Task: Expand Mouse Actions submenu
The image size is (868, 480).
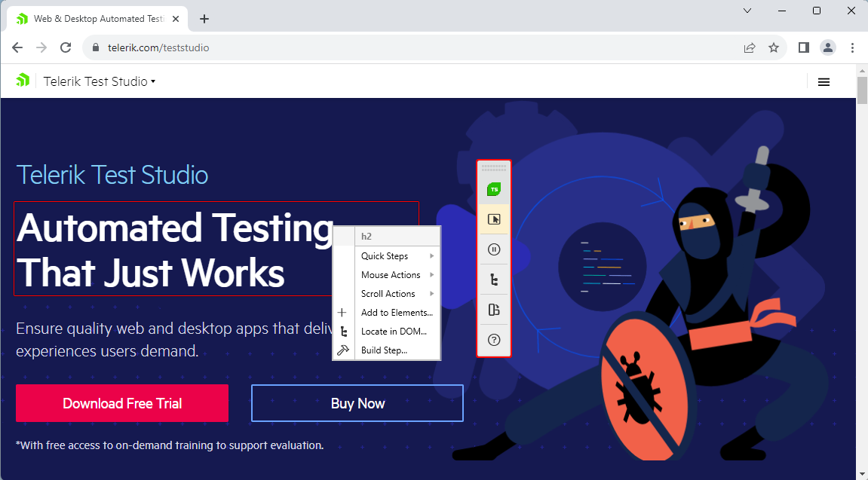Action: (x=397, y=275)
